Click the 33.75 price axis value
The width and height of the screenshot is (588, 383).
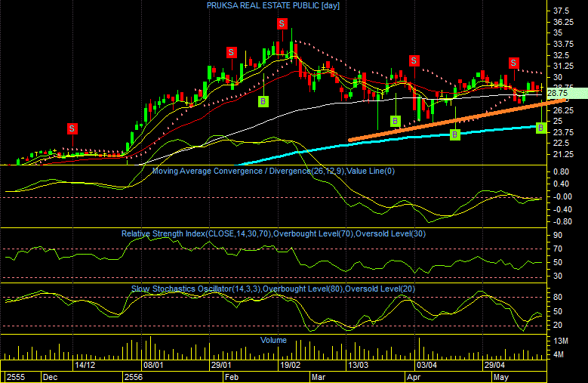(x=563, y=45)
